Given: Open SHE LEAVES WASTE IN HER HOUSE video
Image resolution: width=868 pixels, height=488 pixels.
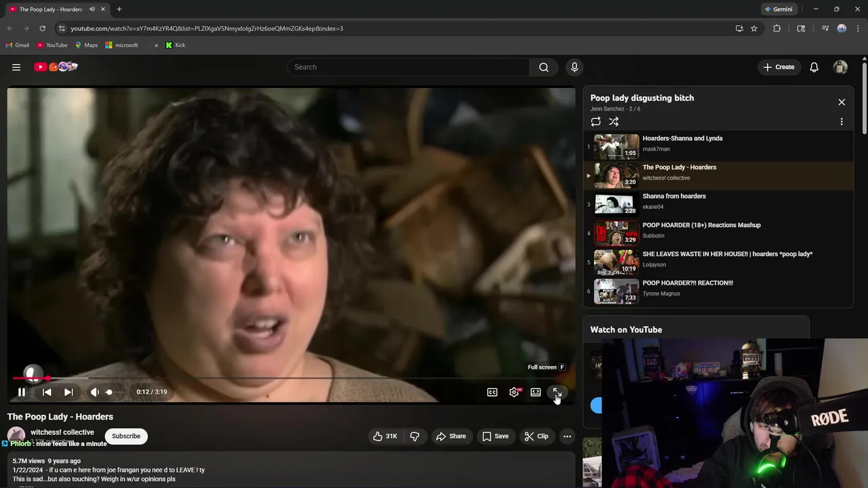Looking at the screenshot, I should pyautogui.click(x=718, y=262).
